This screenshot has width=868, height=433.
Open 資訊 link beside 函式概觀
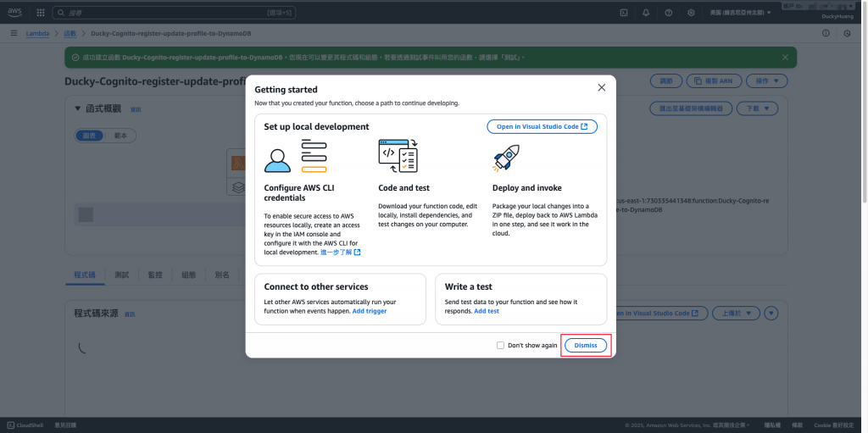pos(136,109)
